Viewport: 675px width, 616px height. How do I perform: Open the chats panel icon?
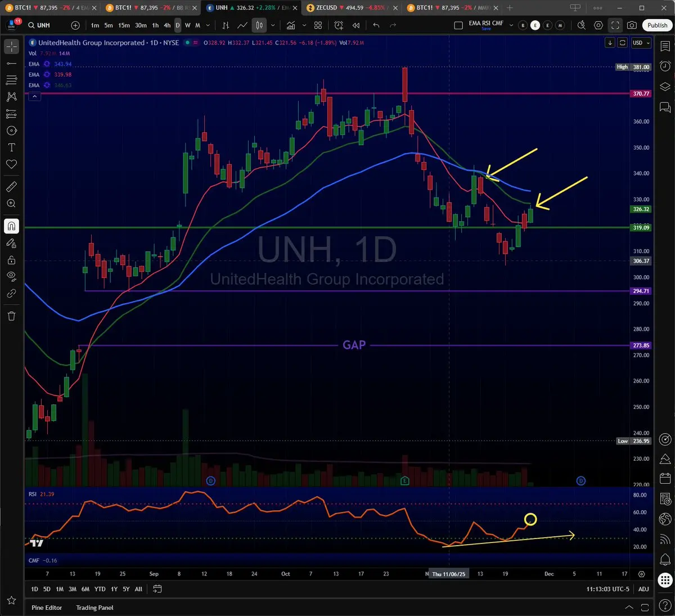pyautogui.click(x=665, y=107)
